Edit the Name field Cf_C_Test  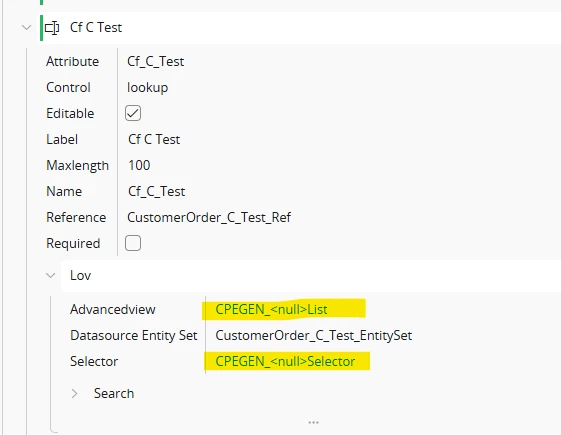coord(156,191)
